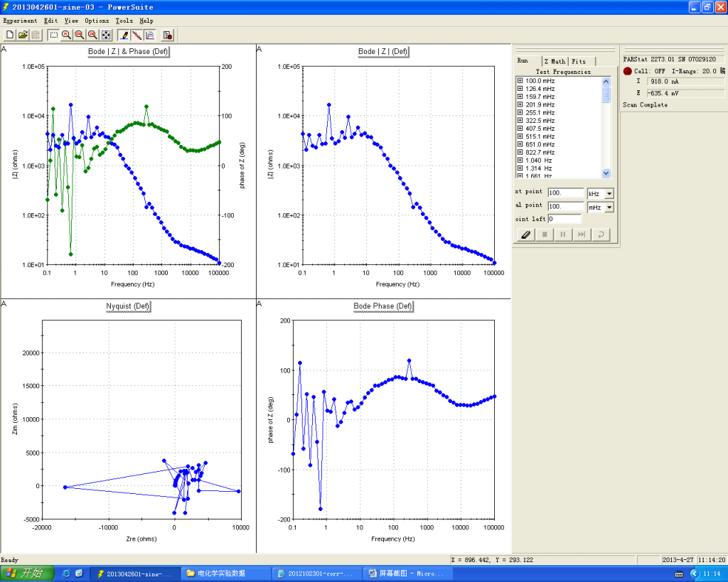Viewport: 728px width, 582px height.
Task: Select the 1.314 Hz list entry
Action: click(539, 168)
